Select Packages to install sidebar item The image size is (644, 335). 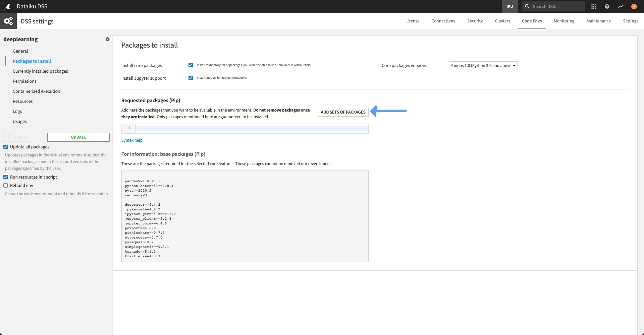pyautogui.click(x=32, y=61)
